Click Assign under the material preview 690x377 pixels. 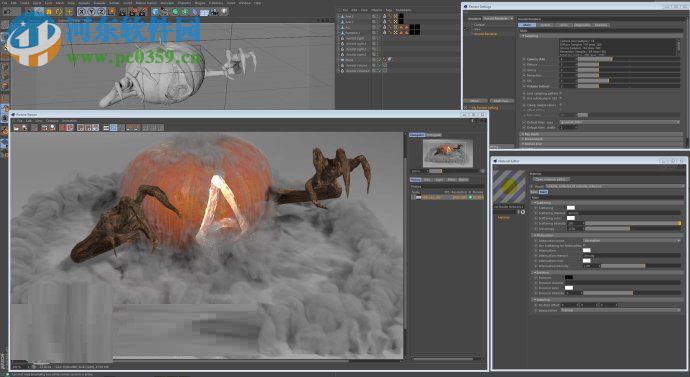pos(503,217)
